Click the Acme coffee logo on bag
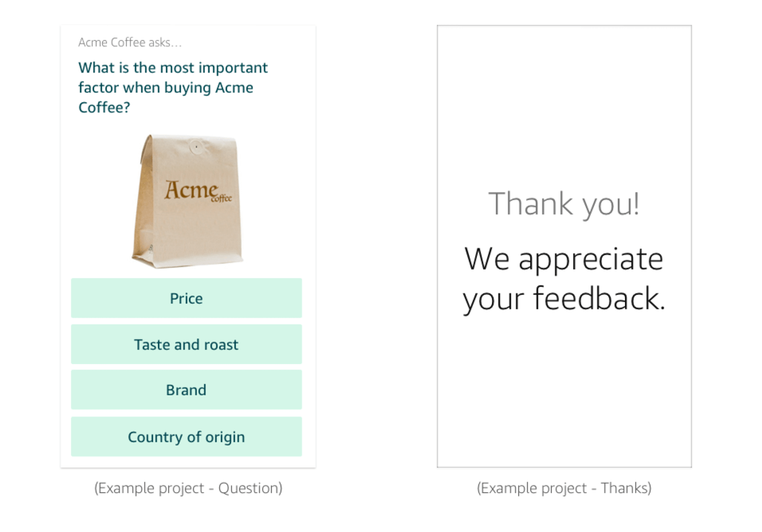 198,190
